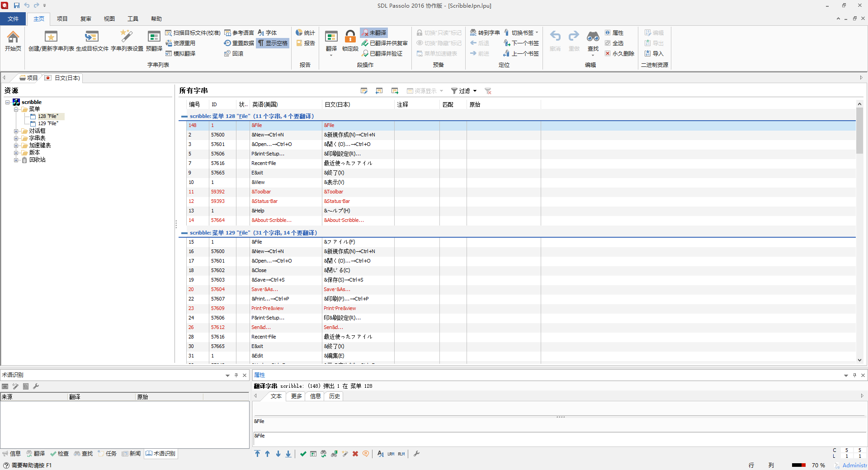Toggle the 未翻译 status button

coord(374,33)
